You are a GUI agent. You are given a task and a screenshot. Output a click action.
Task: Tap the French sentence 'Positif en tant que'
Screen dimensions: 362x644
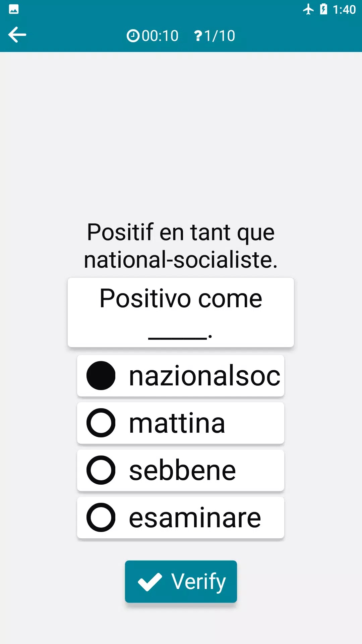pos(181,232)
